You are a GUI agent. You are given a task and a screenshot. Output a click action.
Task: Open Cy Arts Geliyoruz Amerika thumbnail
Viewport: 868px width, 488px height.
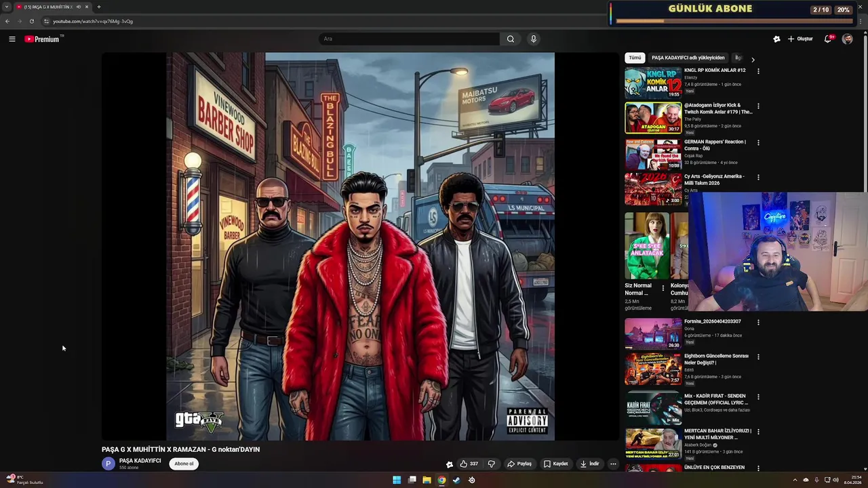[x=653, y=189]
